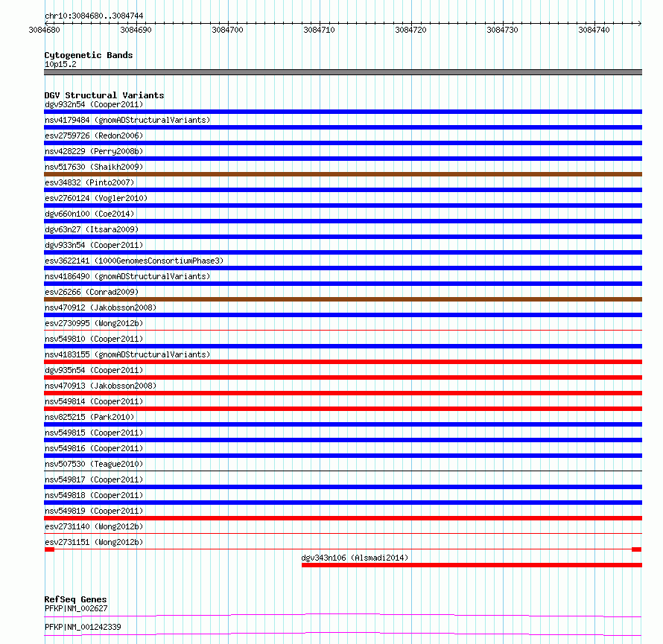Image resolution: width=663 pixels, height=644 pixels.
Task: Select nsv4183155 gnomAD variant label
Action: [x=127, y=354]
